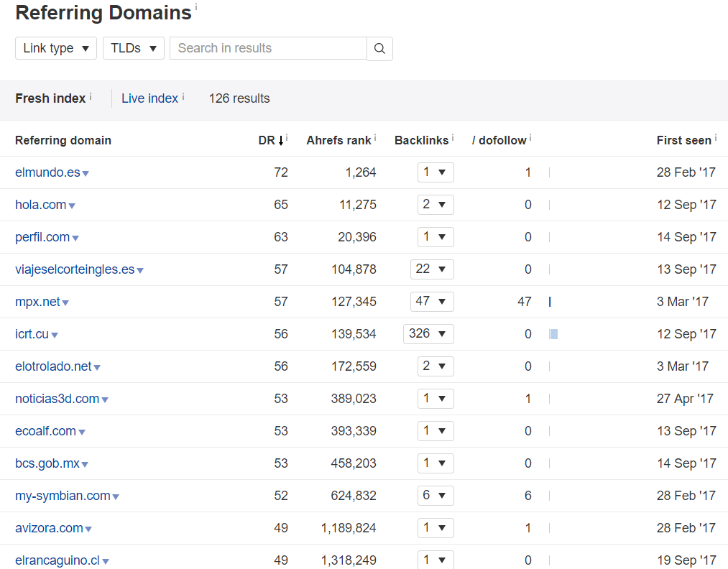Open the backlinks dropdown showing 22

click(x=432, y=269)
